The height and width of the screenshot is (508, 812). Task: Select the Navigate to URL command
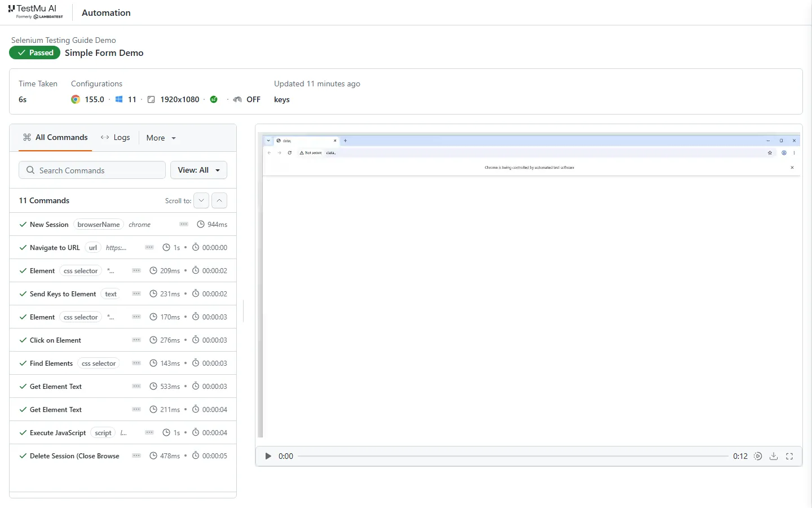[123, 247]
